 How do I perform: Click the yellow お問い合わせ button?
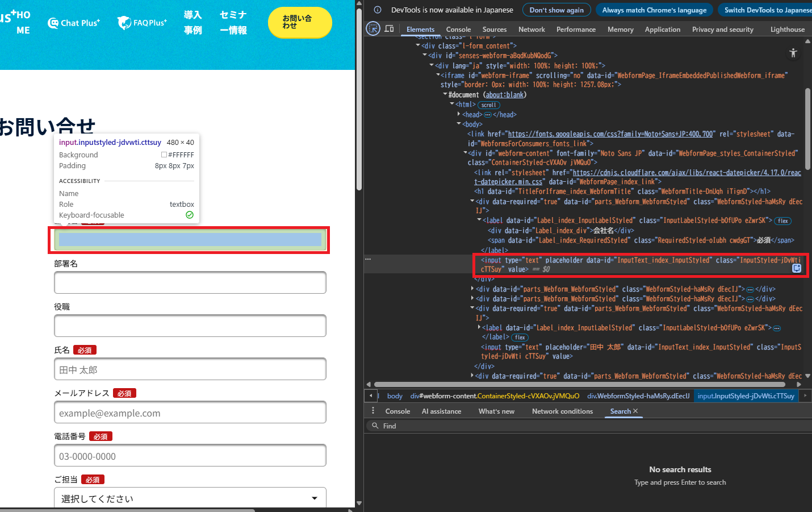[x=299, y=22]
